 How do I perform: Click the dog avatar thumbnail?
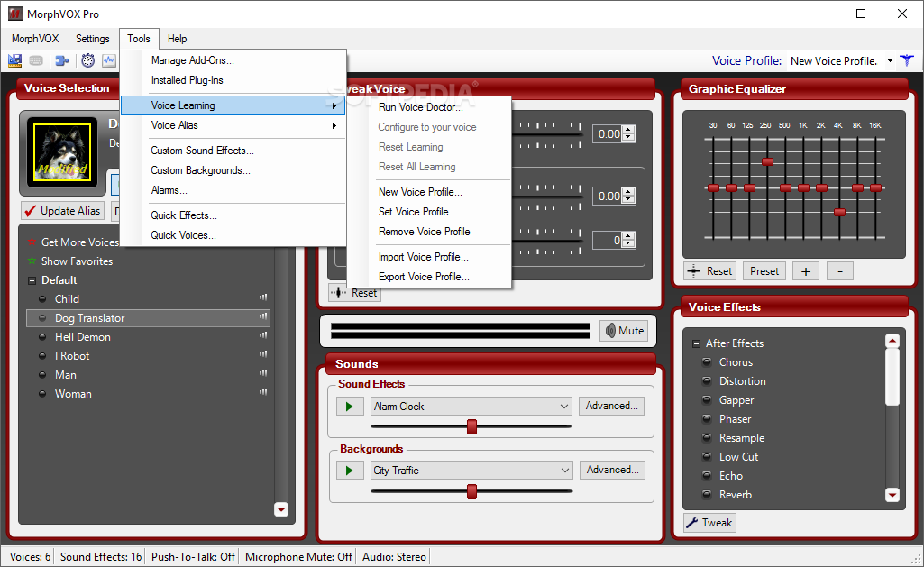pyautogui.click(x=62, y=152)
